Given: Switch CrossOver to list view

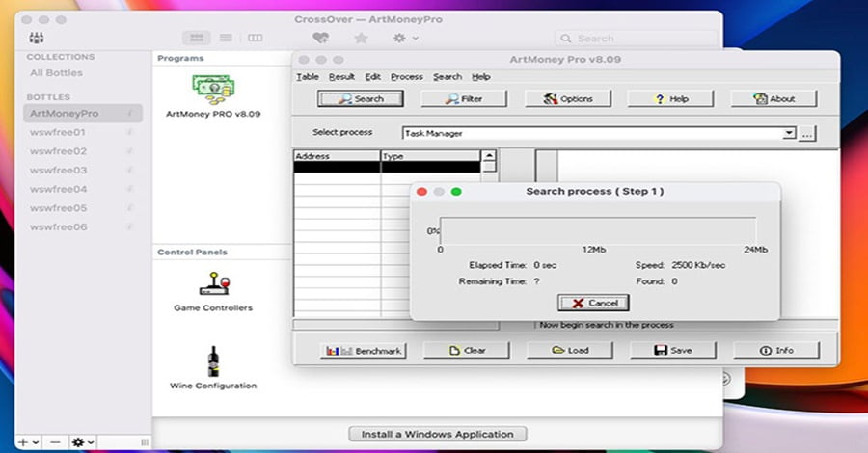Looking at the screenshot, I should (x=226, y=39).
